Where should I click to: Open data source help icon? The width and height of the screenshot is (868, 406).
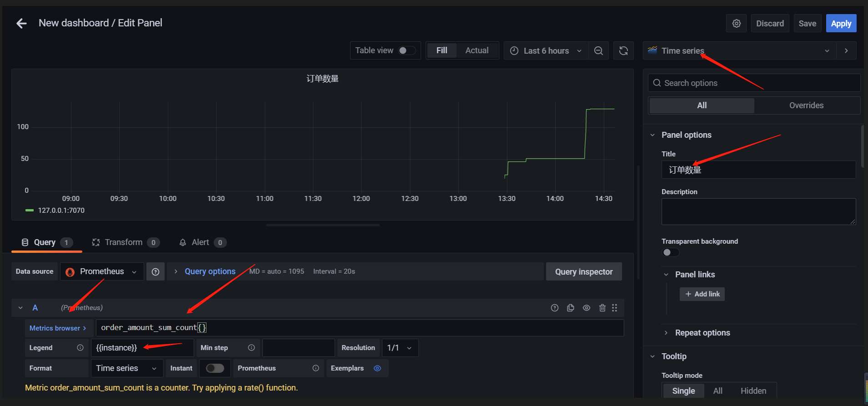point(156,271)
